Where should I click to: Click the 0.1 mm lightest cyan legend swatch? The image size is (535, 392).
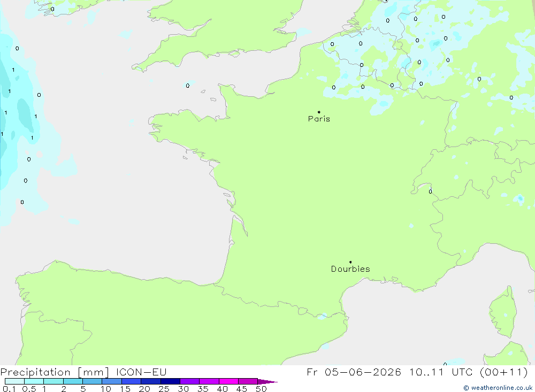coord(14,381)
